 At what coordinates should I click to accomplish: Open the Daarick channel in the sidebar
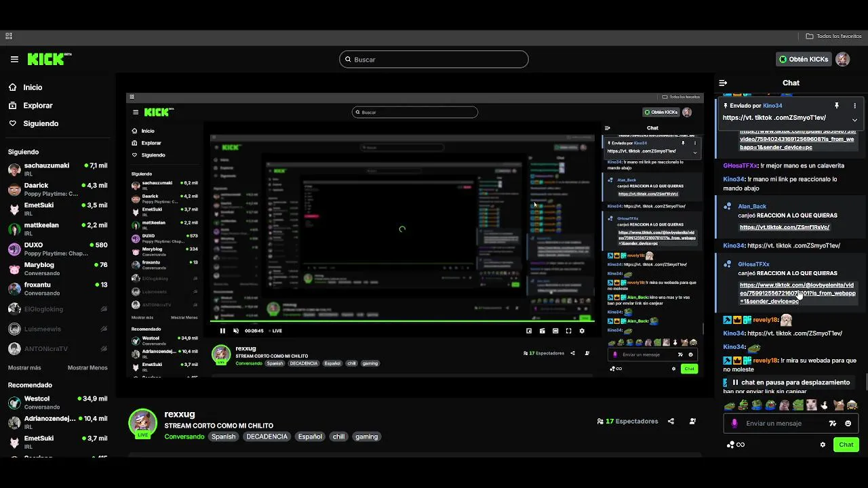[58, 189]
